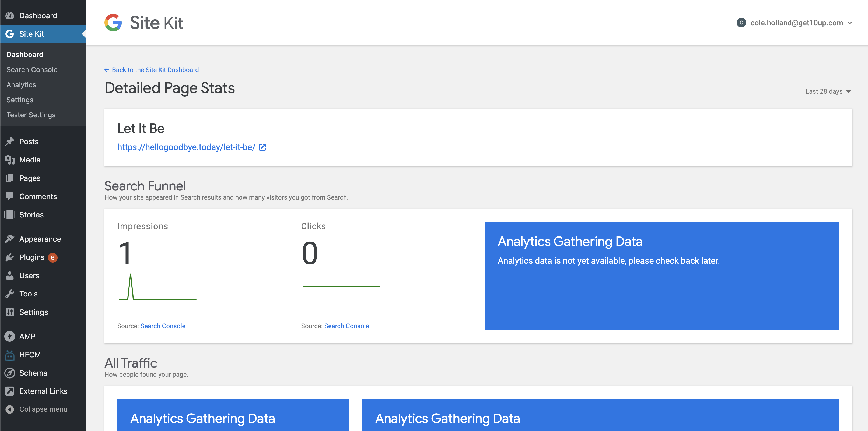Click the external link icon beside page URL

click(262, 147)
